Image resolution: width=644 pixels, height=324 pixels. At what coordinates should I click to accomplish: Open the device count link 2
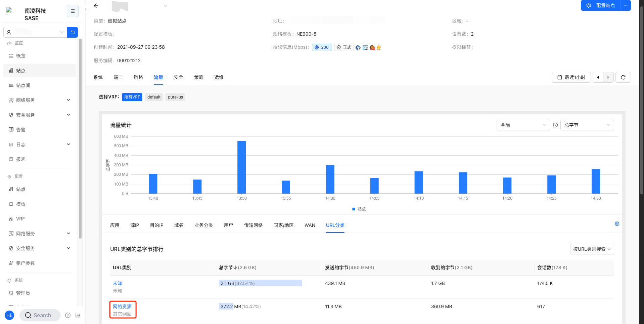472,34
